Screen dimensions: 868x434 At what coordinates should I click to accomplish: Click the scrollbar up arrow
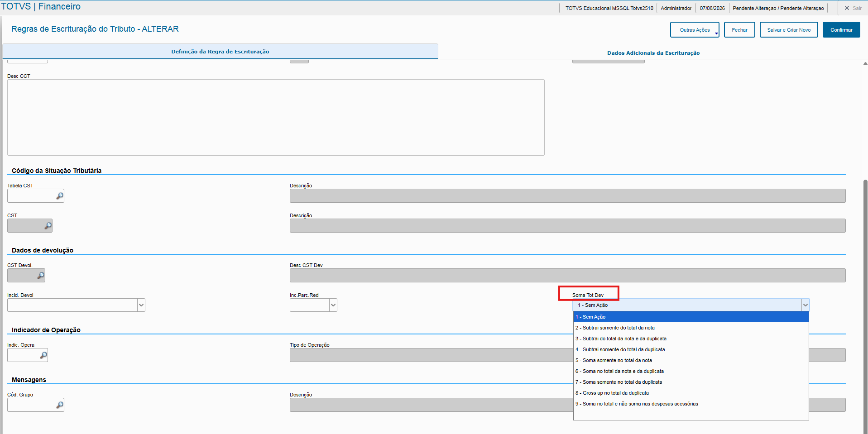point(865,64)
